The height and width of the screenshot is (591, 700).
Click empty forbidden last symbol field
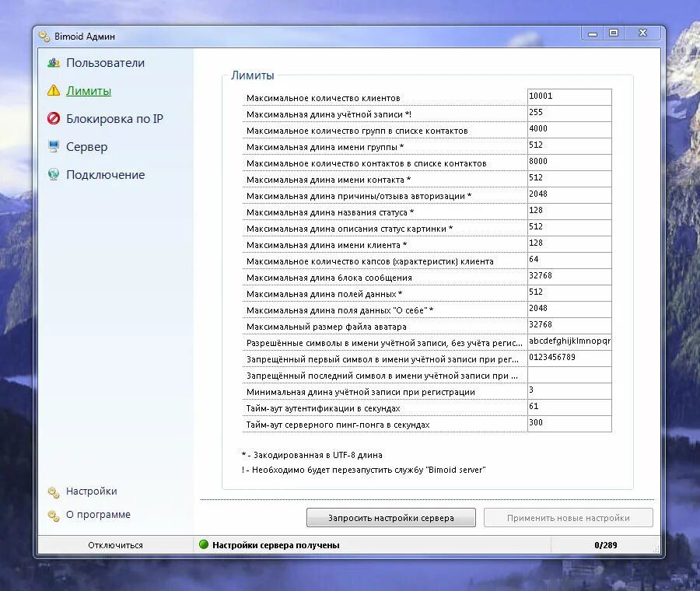[x=569, y=375]
